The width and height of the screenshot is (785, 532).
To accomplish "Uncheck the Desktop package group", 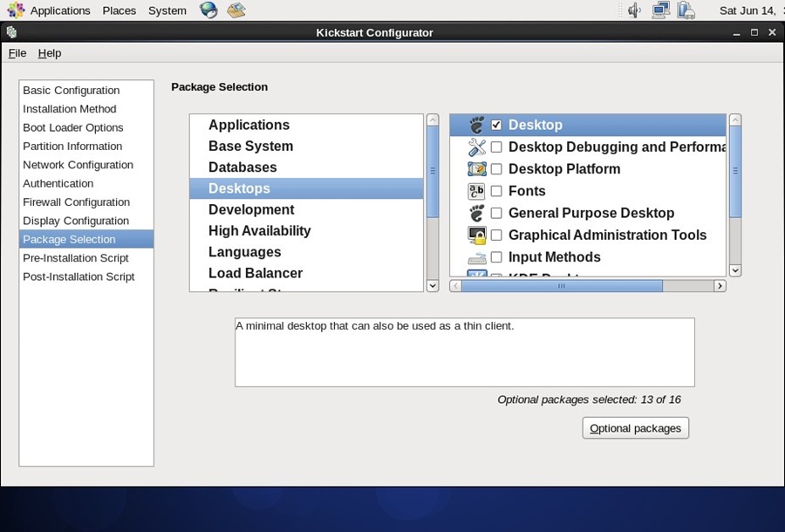I will coord(496,125).
